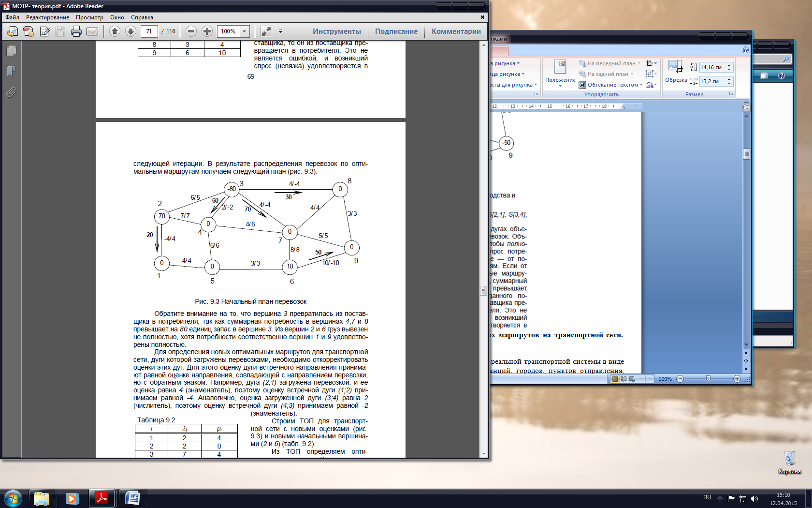Decrease the shape width with spinner down
Viewport: 812px width, 508px height.
(x=729, y=84)
